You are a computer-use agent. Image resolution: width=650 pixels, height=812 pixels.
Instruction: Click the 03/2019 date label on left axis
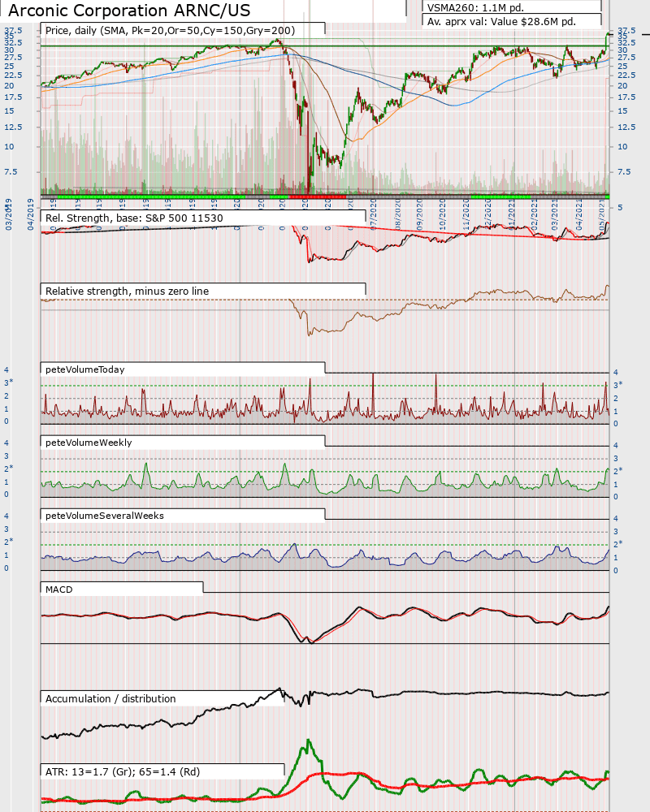pyautogui.click(x=9, y=215)
